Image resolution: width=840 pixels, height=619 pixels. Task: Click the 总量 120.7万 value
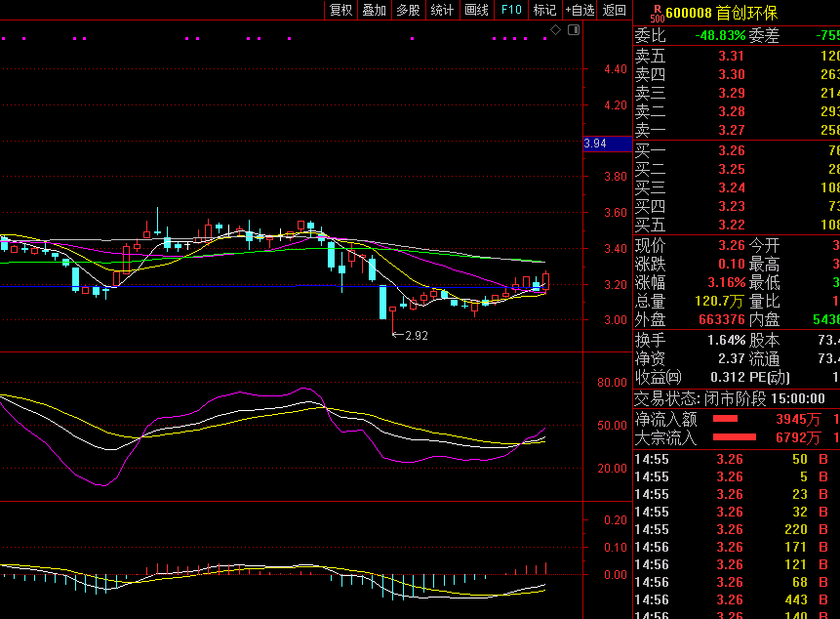click(x=719, y=301)
